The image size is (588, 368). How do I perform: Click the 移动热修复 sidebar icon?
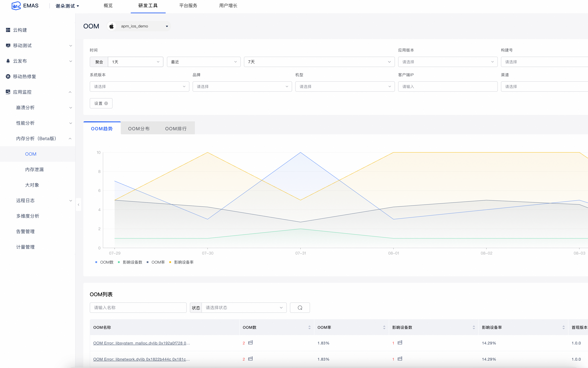[x=8, y=76]
